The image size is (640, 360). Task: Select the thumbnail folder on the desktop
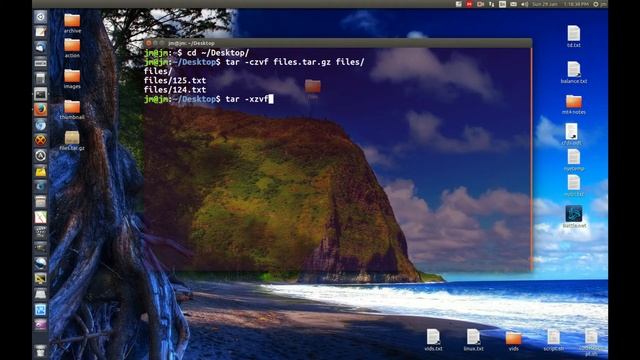coord(72,110)
